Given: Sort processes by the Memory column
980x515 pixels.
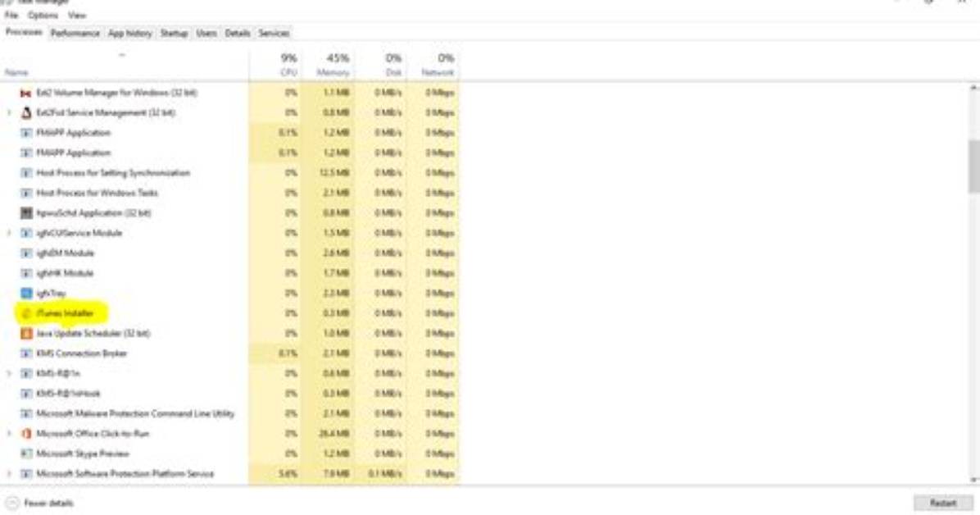Looking at the screenshot, I should pyautogui.click(x=328, y=65).
